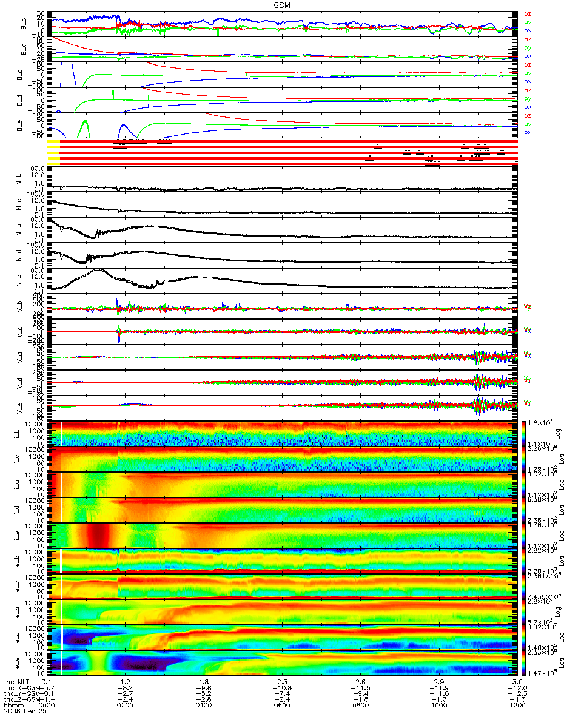
Task: Click the thc_X-GSM row label
Action: pyautogui.click(x=22, y=687)
